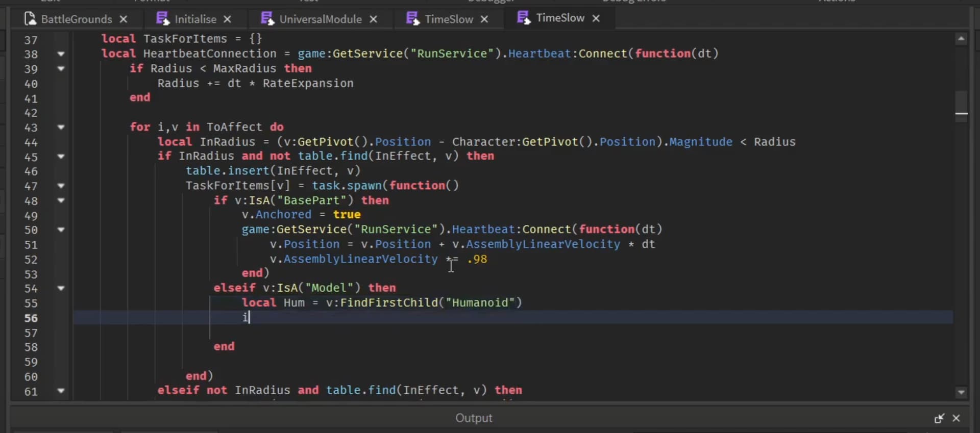The width and height of the screenshot is (980, 433).
Task: Click the Output panel title
Action: point(474,418)
